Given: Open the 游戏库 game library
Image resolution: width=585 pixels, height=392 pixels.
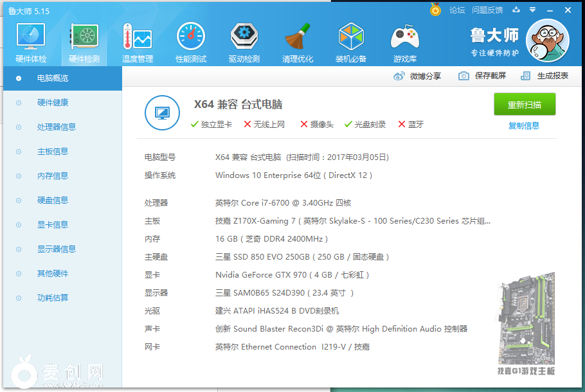Looking at the screenshot, I should pos(404,40).
